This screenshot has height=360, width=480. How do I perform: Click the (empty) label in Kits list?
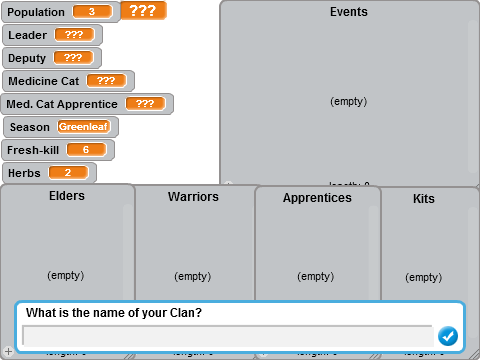(424, 278)
